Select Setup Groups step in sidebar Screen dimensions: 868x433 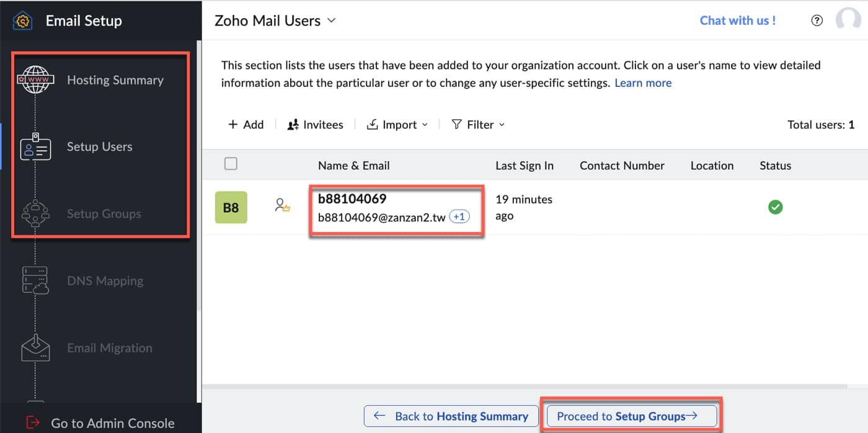click(x=104, y=214)
